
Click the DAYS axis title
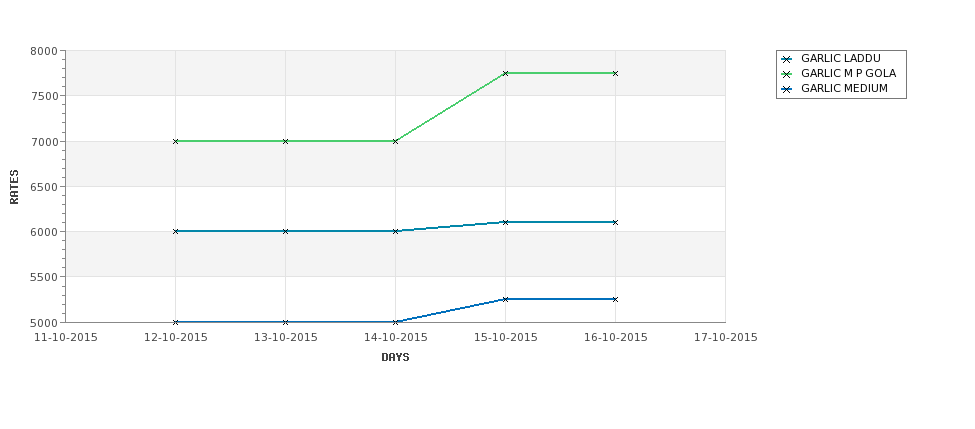395,358
